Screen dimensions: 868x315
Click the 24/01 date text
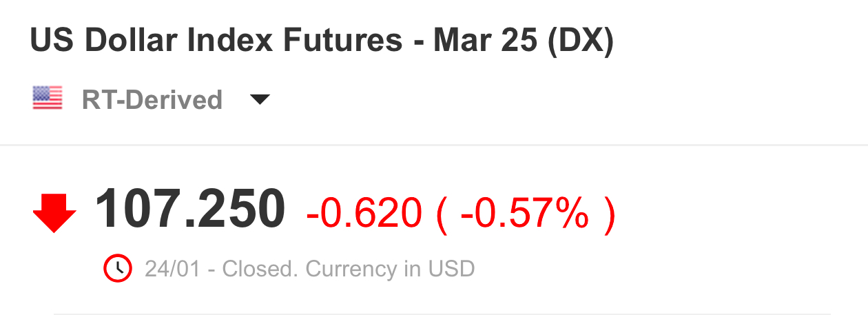(172, 268)
